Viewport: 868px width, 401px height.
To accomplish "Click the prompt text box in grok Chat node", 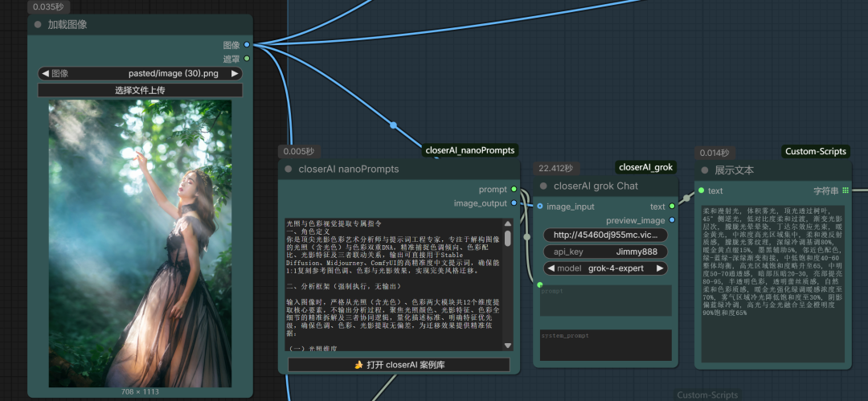I will click(x=606, y=301).
